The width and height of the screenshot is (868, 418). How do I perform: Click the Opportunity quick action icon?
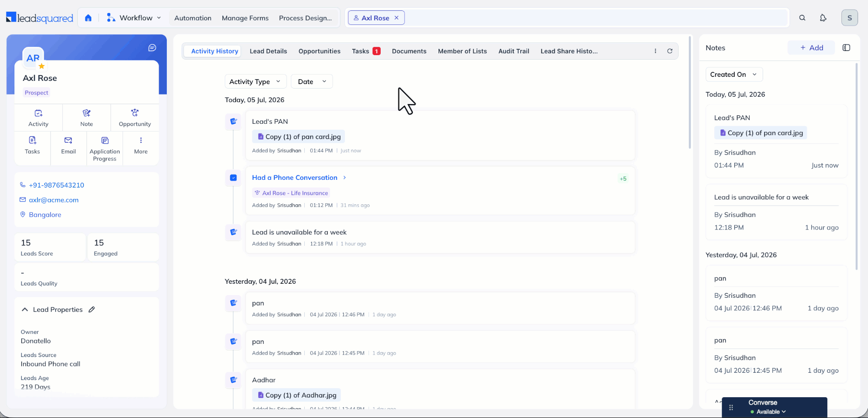135,113
